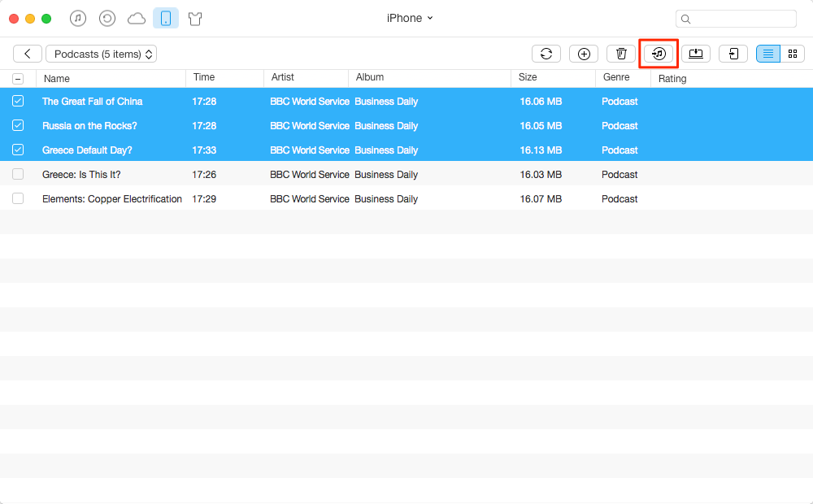The height and width of the screenshot is (504, 813).
Task: Click BBC World Service in Greece: Is This It? row
Action: click(x=310, y=175)
